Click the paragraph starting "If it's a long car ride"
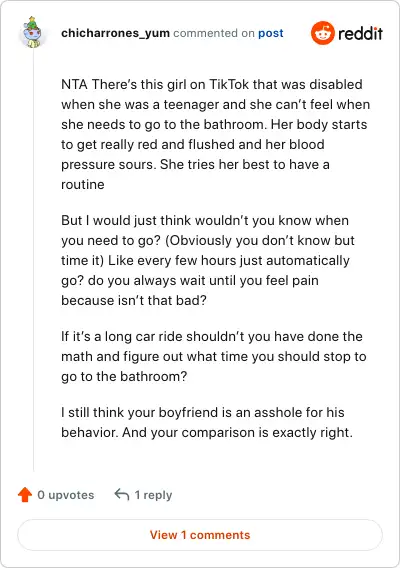Screen dimensions: 400x568 point(214,356)
